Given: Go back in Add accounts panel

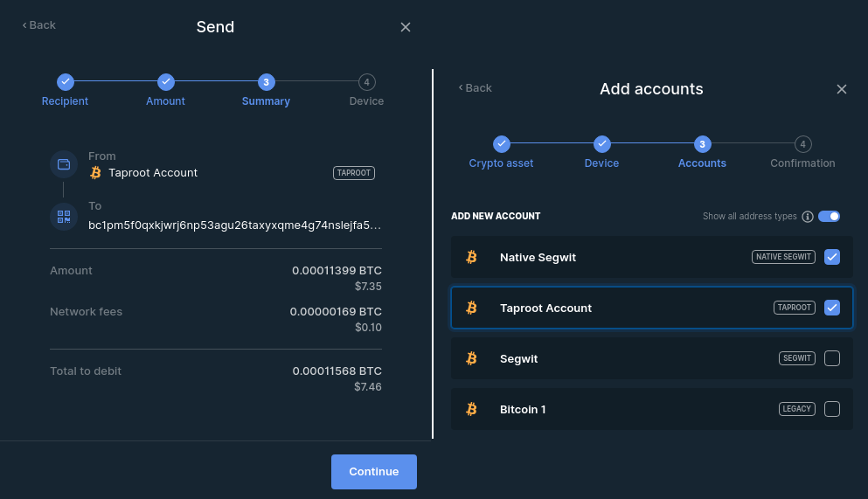Looking at the screenshot, I should click(x=476, y=87).
